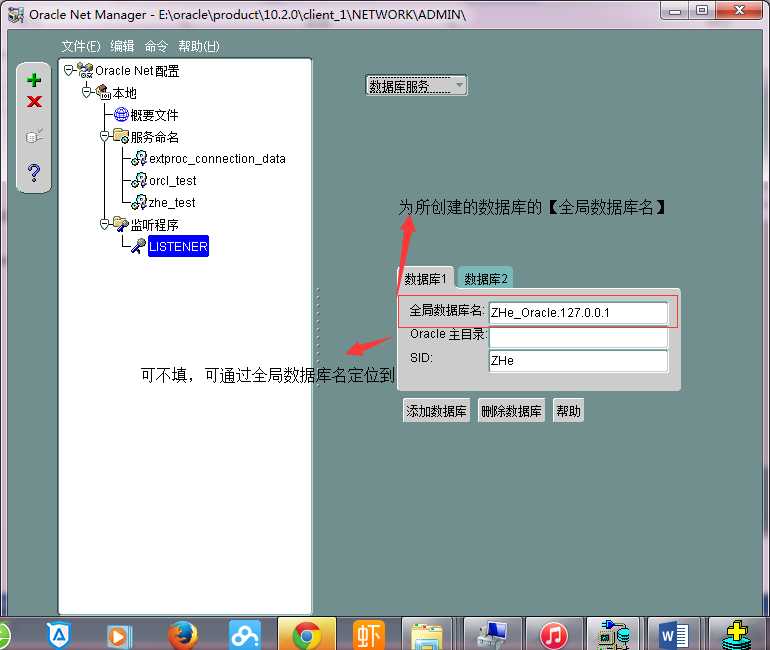Open Firefox from the taskbar
Image resolution: width=770 pixels, height=650 pixels.
point(183,635)
